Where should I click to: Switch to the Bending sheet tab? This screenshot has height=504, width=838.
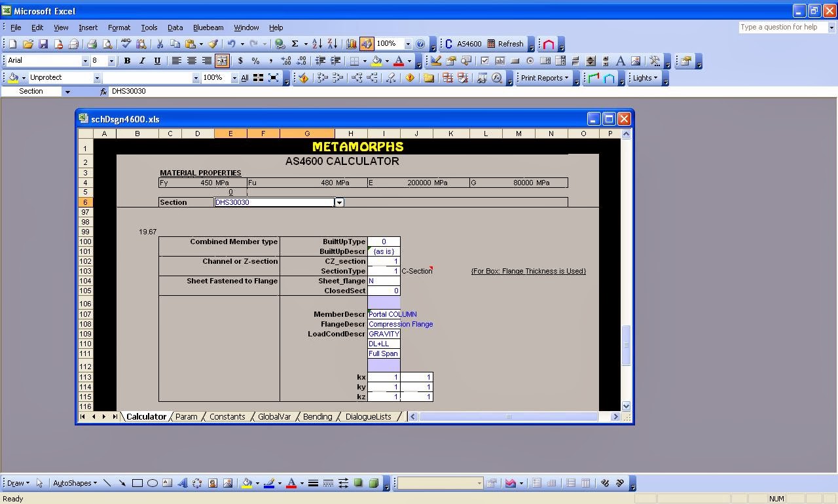coord(318,416)
